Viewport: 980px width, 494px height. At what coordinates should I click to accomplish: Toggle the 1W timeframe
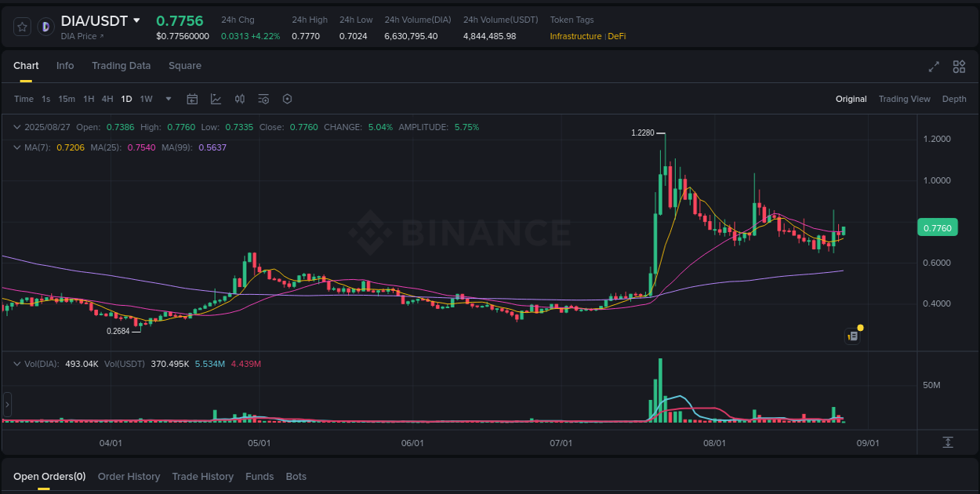pyautogui.click(x=146, y=99)
